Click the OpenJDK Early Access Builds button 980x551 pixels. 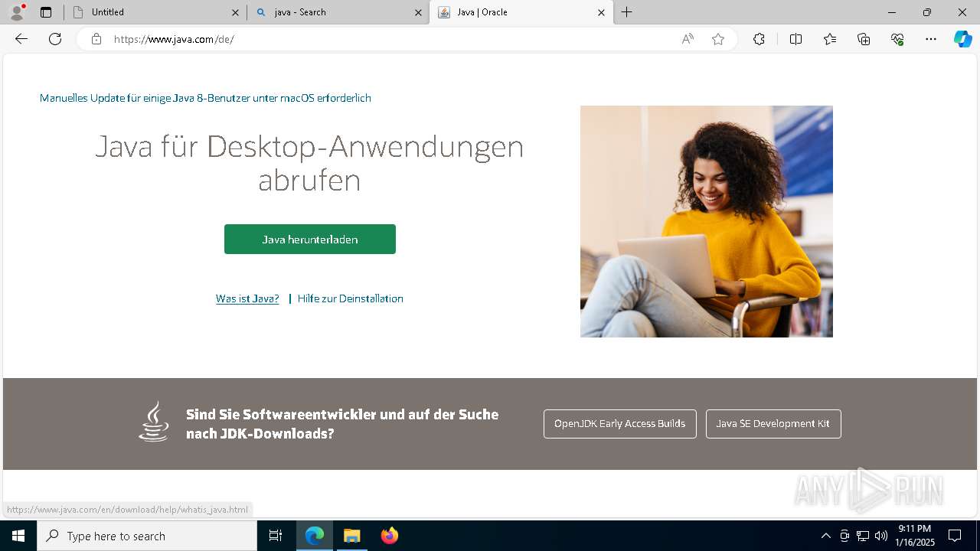pyautogui.click(x=620, y=424)
